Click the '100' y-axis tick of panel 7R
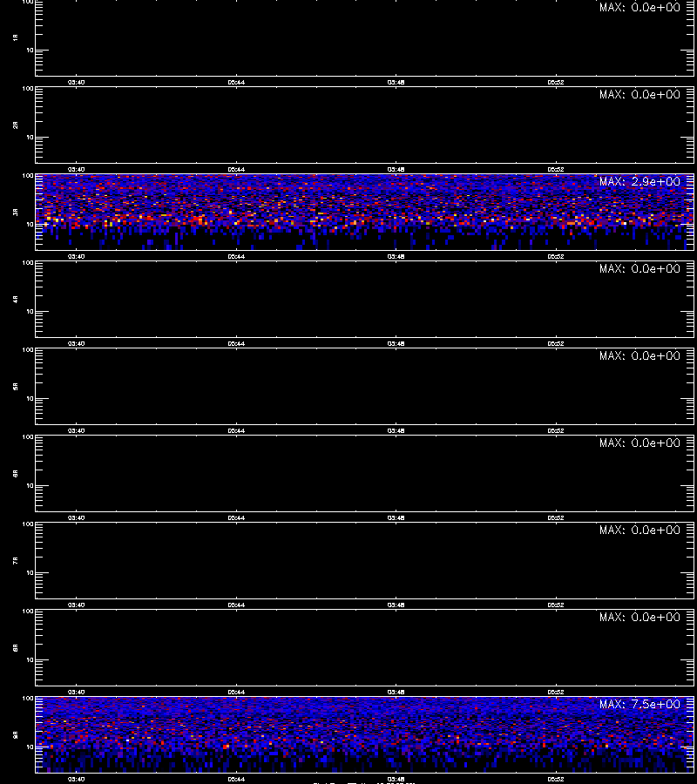Viewport: 697px width, 784px height. point(28,524)
